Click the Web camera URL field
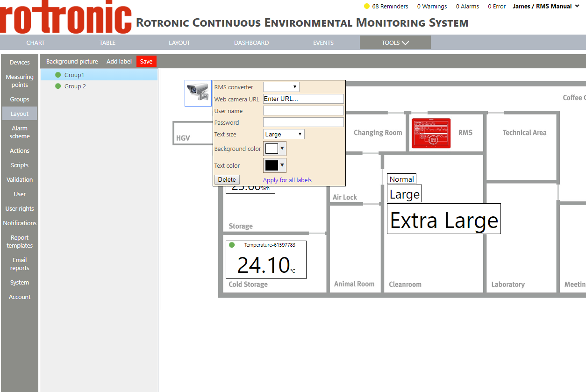 click(x=304, y=99)
